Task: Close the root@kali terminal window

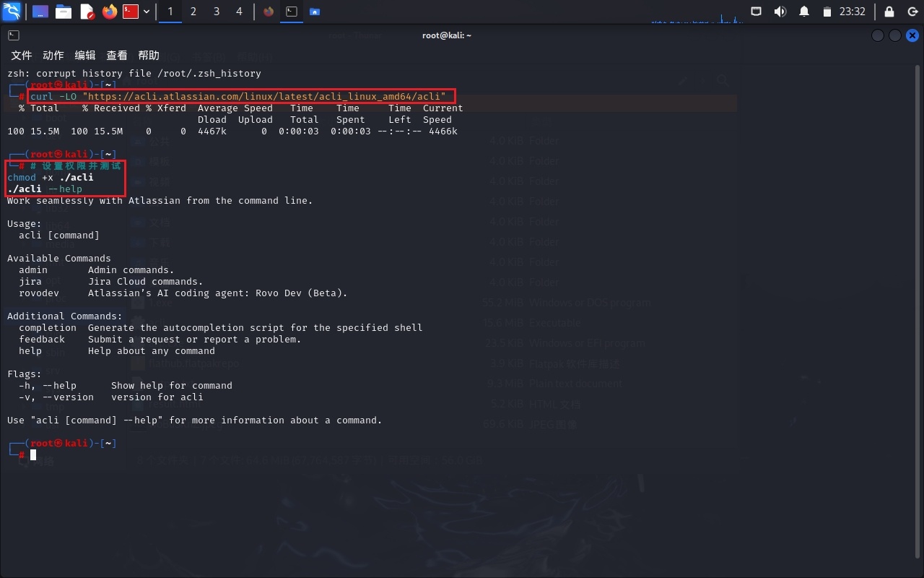Action: [x=912, y=35]
